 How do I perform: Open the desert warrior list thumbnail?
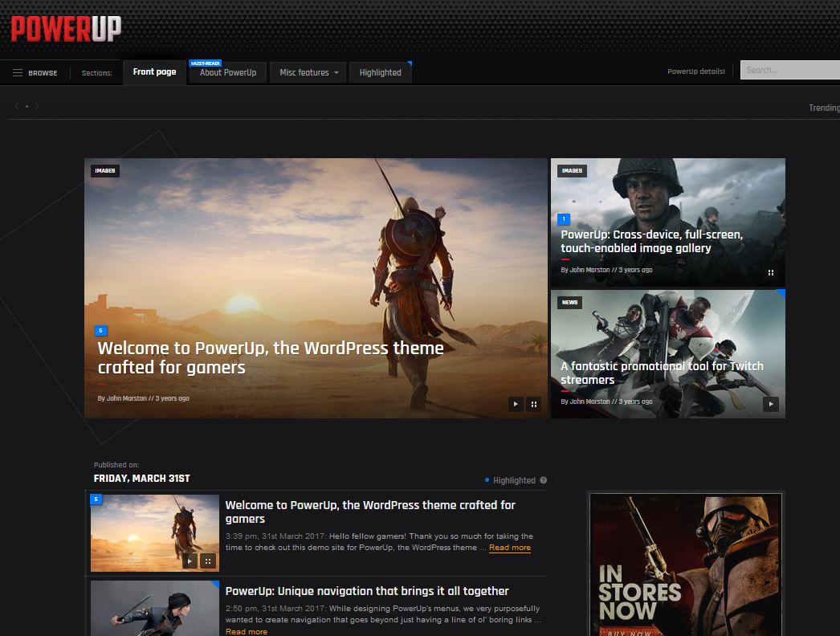pos(155,533)
